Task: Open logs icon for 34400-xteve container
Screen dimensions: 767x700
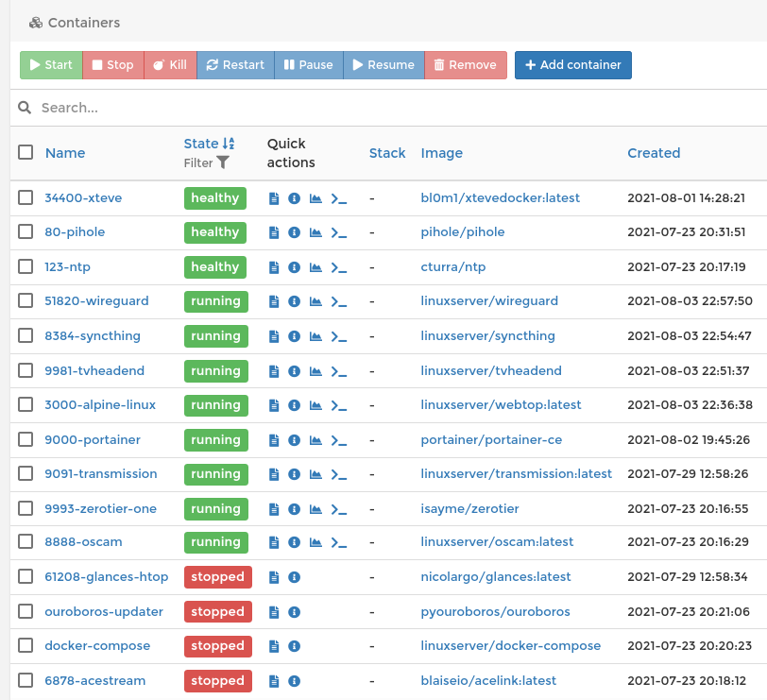Action: [x=274, y=198]
